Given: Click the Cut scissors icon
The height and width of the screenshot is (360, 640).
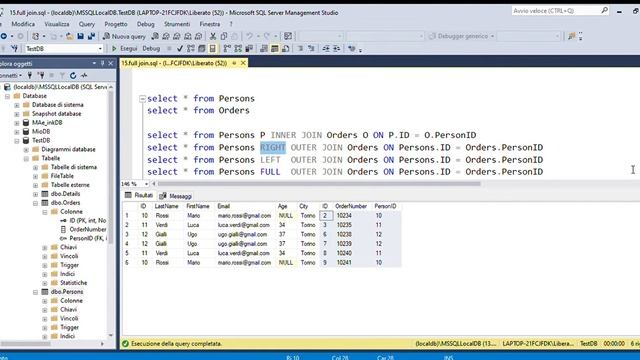Looking at the screenshot, I should 213,36.
